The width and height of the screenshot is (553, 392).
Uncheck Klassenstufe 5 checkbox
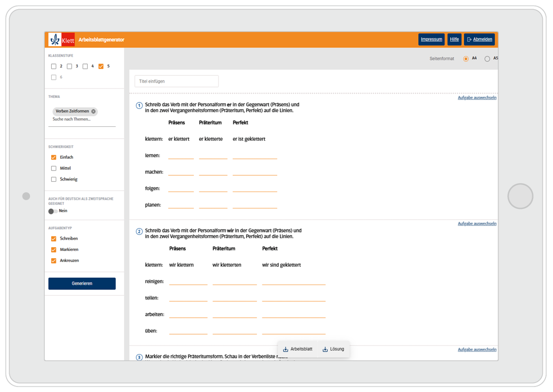(x=101, y=66)
